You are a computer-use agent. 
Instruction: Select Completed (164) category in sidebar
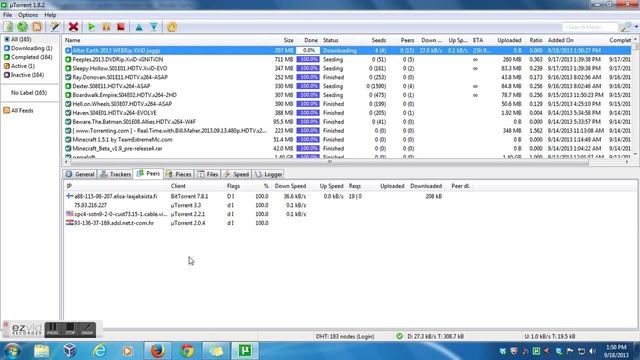click(28, 57)
